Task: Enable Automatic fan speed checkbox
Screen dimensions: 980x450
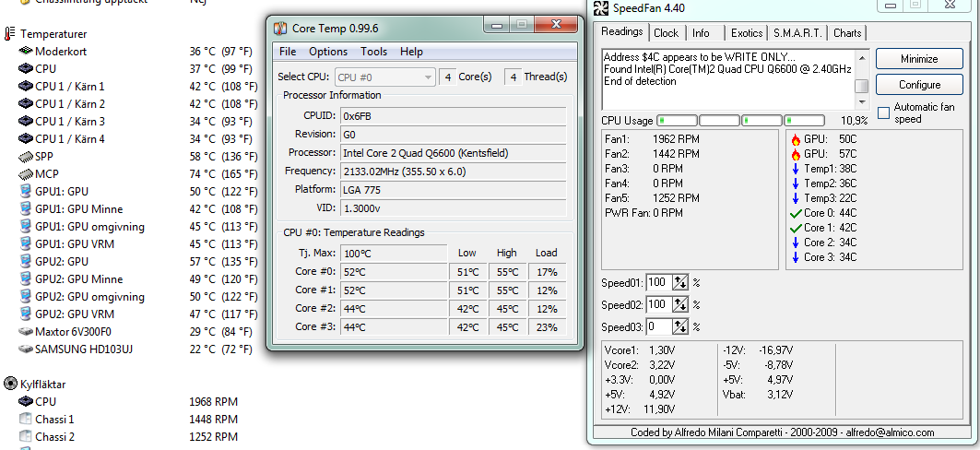Action: coord(884,112)
